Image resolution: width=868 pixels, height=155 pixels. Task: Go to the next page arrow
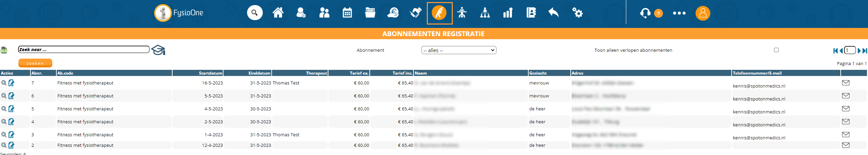[x=859, y=50]
